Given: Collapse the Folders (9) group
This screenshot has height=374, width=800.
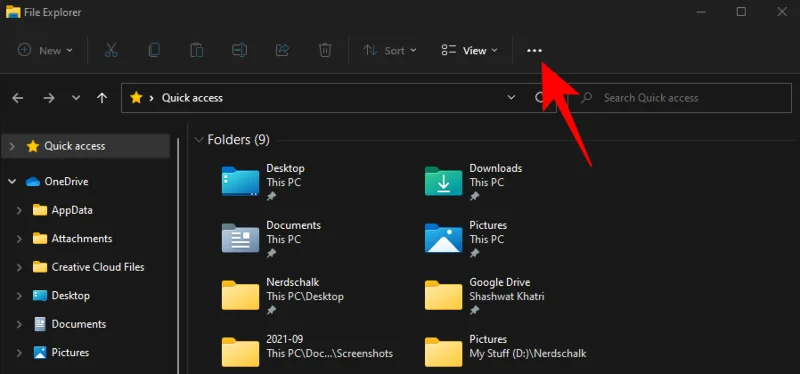Looking at the screenshot, I should pos(199,139).
